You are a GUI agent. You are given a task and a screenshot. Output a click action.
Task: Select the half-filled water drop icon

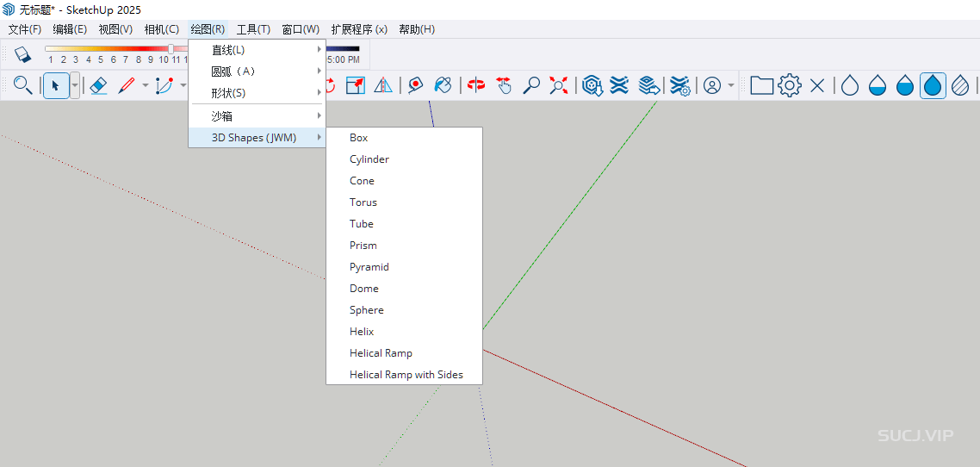pyautogui.click(x=904, y=85)
